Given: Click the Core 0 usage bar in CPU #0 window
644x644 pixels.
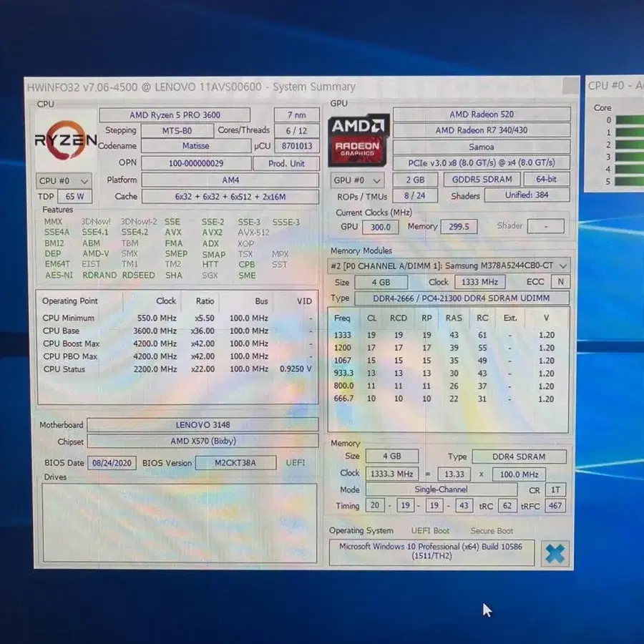Looking at the screenshot, I should point(630,120).
